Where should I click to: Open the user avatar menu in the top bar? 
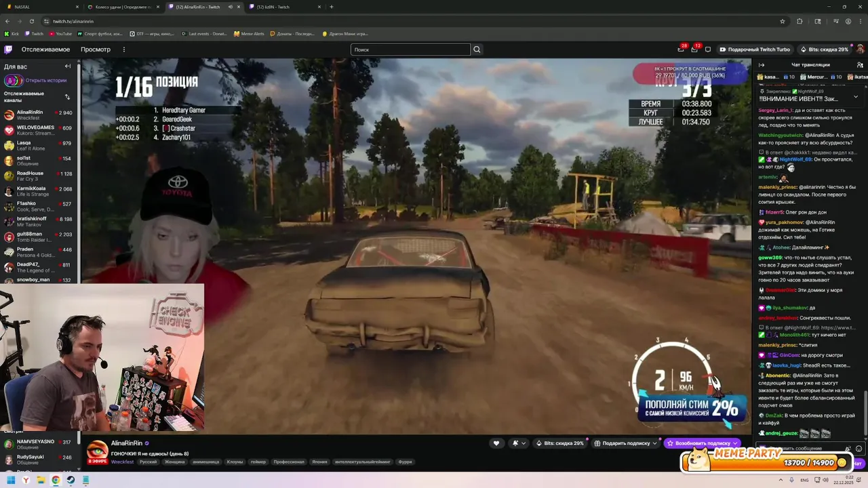[x=860, y=49]
